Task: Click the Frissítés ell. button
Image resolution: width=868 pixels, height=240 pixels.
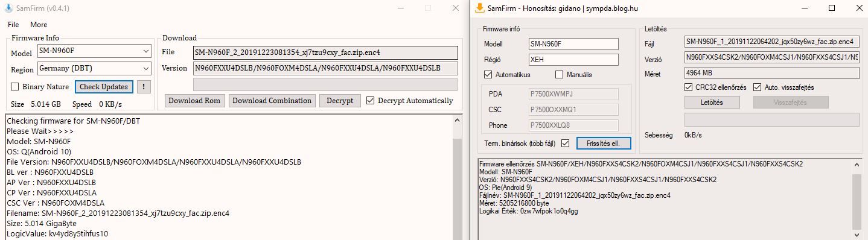Action: 604,143
